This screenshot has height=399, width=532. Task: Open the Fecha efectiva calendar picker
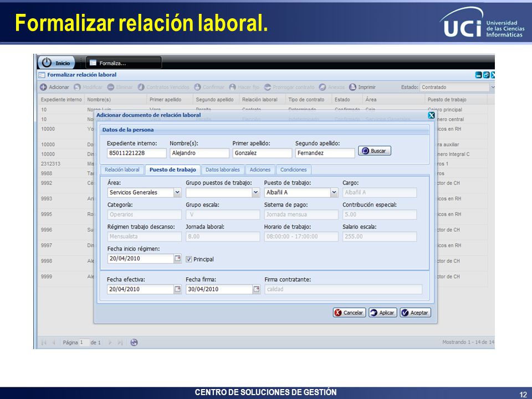point(177,289)
